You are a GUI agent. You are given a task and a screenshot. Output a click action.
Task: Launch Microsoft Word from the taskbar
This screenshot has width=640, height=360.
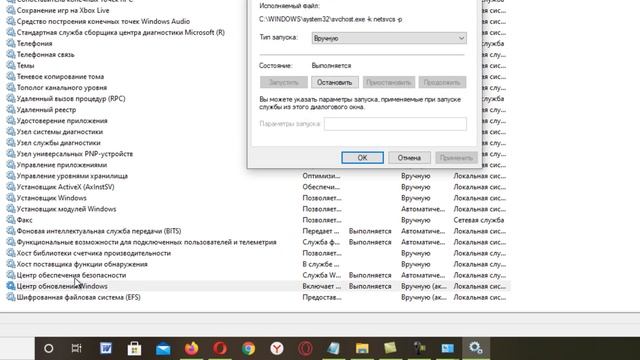coord(106,348)
